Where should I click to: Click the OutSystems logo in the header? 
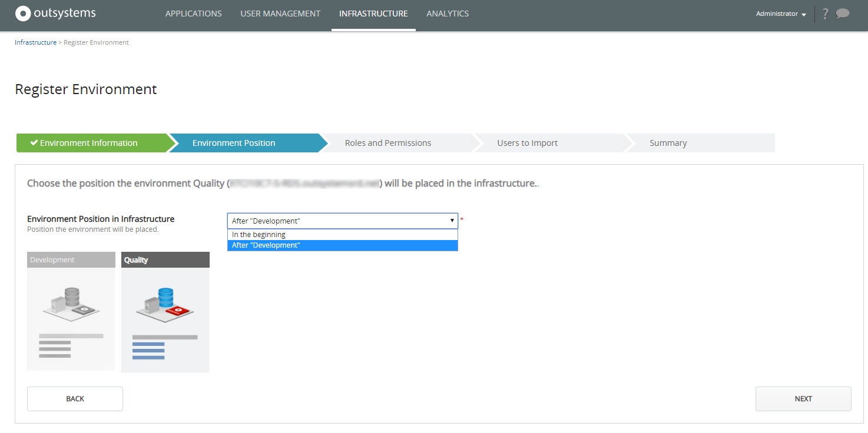(x=55, y=13)
